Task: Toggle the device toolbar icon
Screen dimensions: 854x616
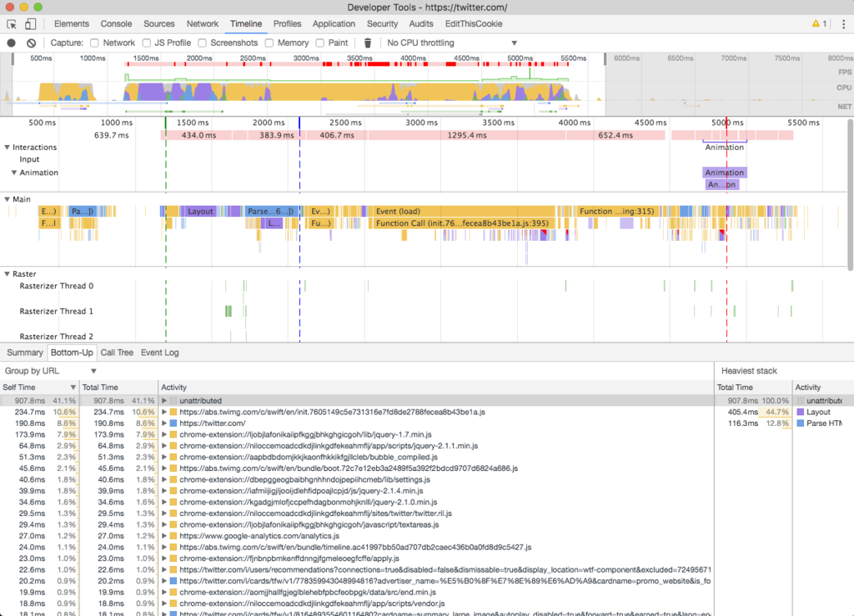Action: (31, 24)
